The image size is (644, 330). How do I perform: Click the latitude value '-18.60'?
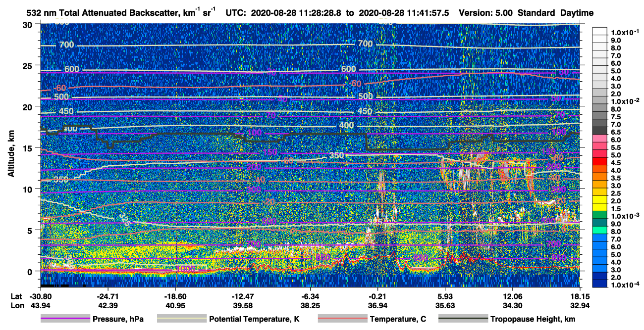point(175,296)
